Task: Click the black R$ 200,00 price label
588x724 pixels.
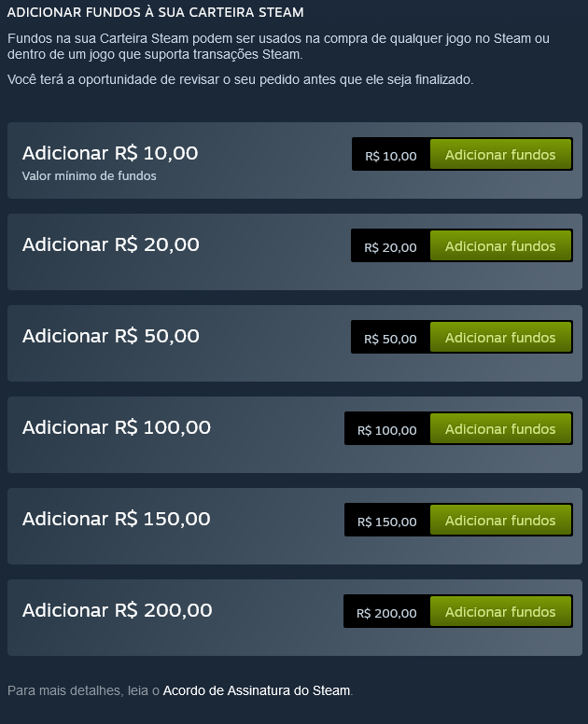Action: 386,613
